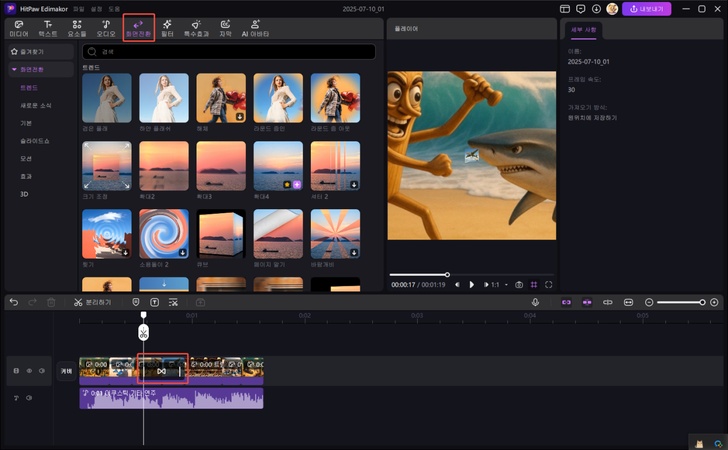Open the feedback message icon in the title bar
The width and height of the screenshot is (728, 450).
click(580, 9)
